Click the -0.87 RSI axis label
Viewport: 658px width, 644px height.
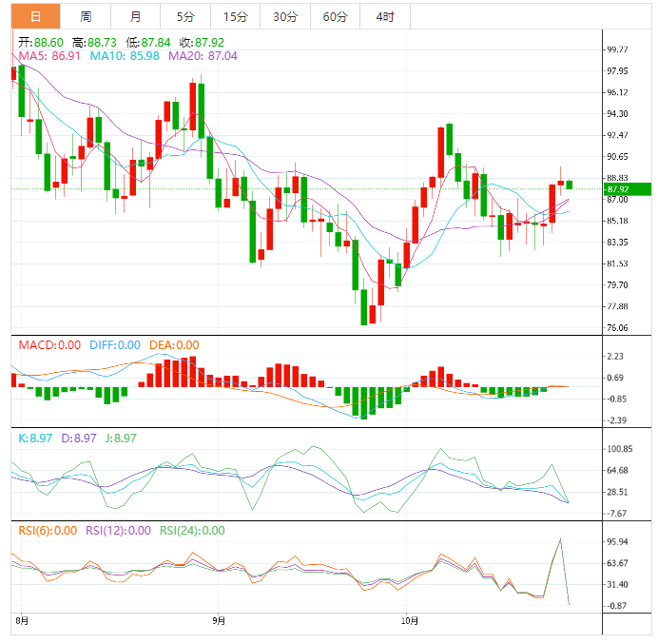pos(616,606)
